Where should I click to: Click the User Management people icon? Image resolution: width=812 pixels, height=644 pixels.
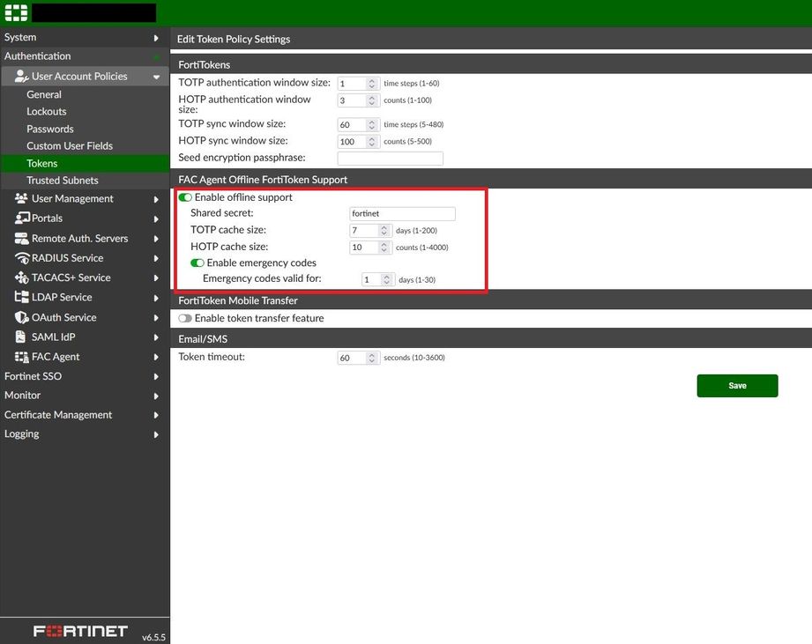coord(21,198)
